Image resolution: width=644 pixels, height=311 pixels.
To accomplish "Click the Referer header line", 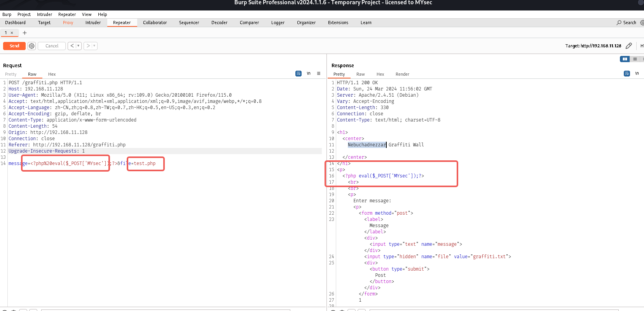I will pos(67,145).
